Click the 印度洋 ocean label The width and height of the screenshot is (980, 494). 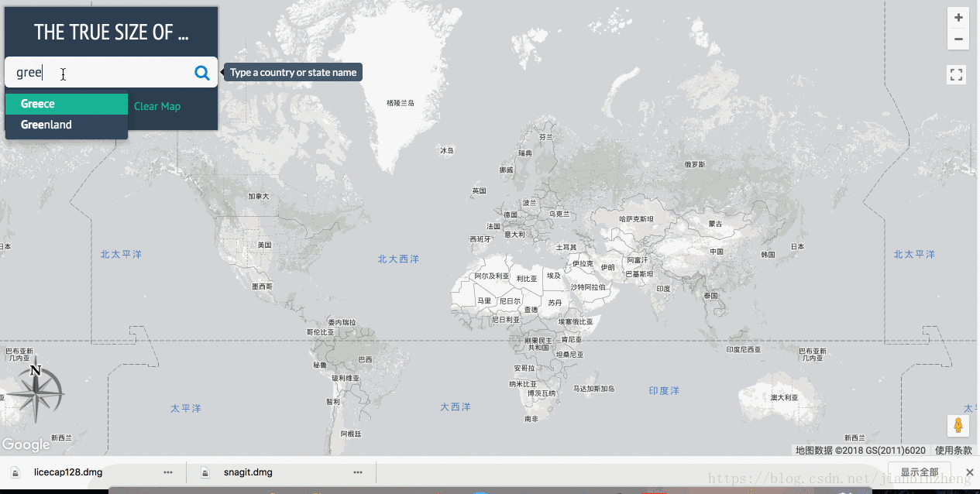[664, 390]
